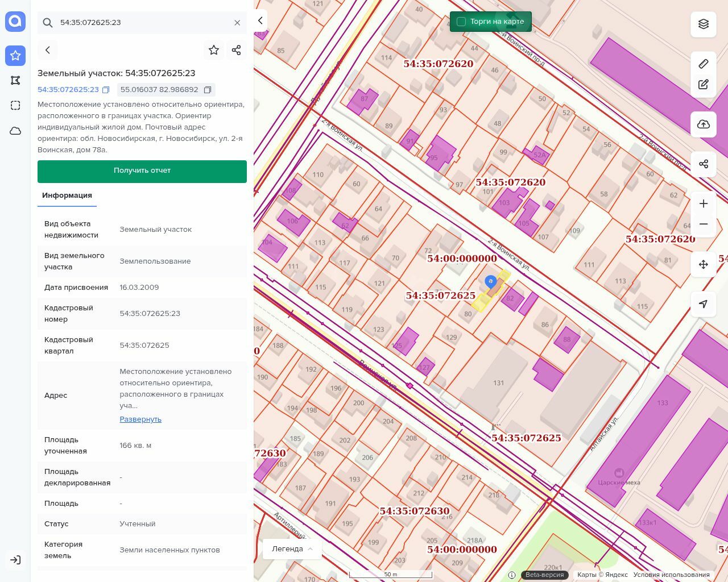The height and width of the screenshot is (582, 728).
Task: Share the parcel via the panel share icon
Action: tap(237, 50)
